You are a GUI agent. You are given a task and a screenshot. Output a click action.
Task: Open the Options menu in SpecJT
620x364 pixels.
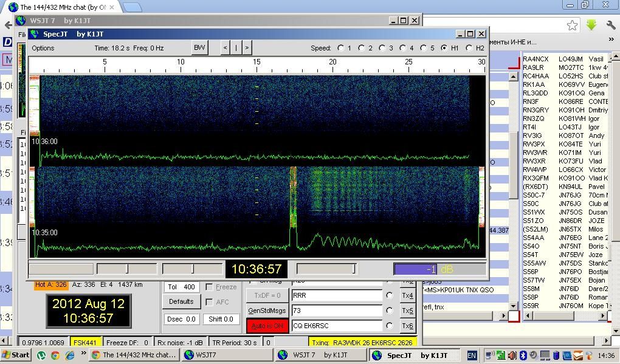click(x=43, y=48)
